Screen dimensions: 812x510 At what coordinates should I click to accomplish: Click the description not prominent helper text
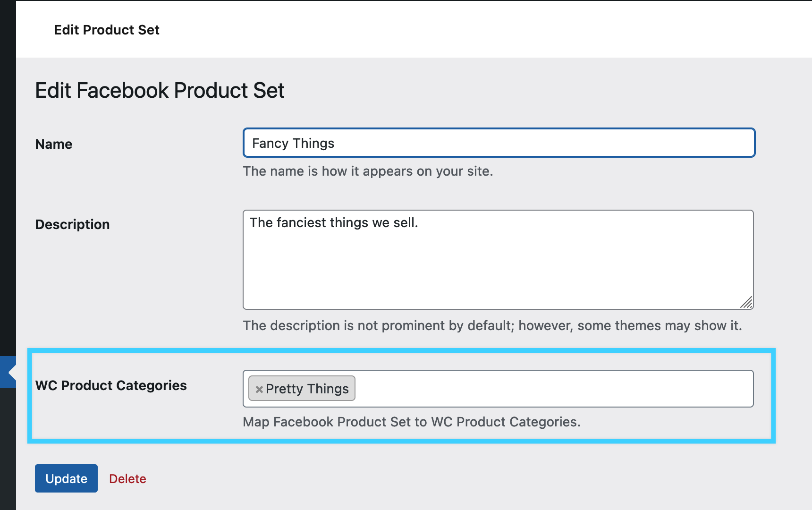(x=492, y=325)
